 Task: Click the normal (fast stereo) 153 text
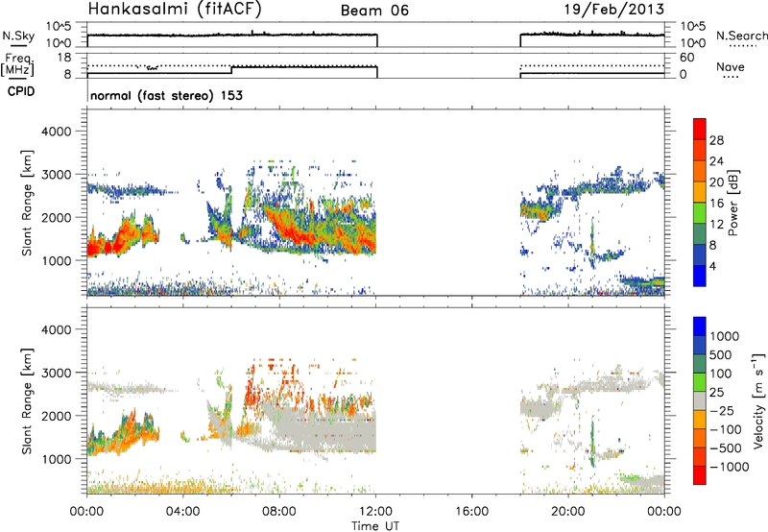click(x=166, y=95)
